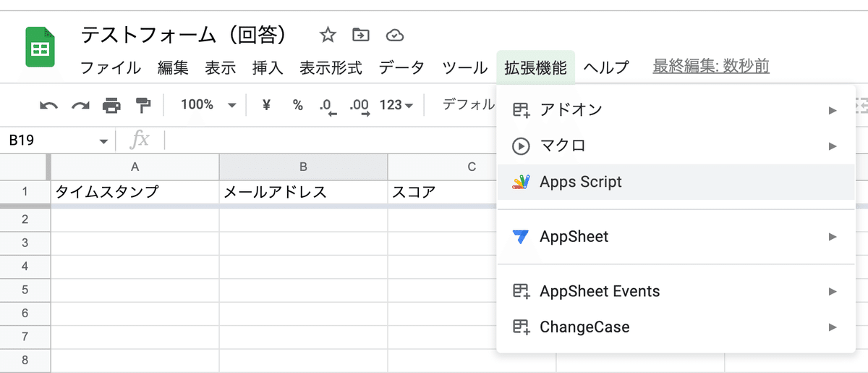This screenshot has height=373, width=868.
Task: Open the データ menu
Action: point(401,68)
